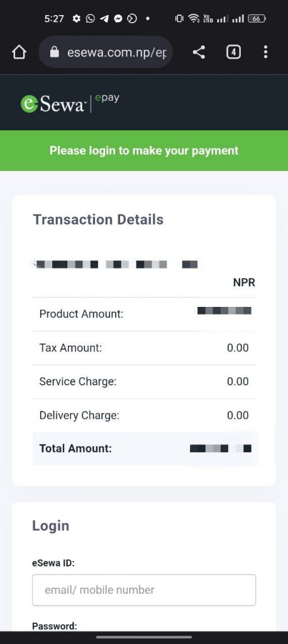Tap the browser home icon

19,52
